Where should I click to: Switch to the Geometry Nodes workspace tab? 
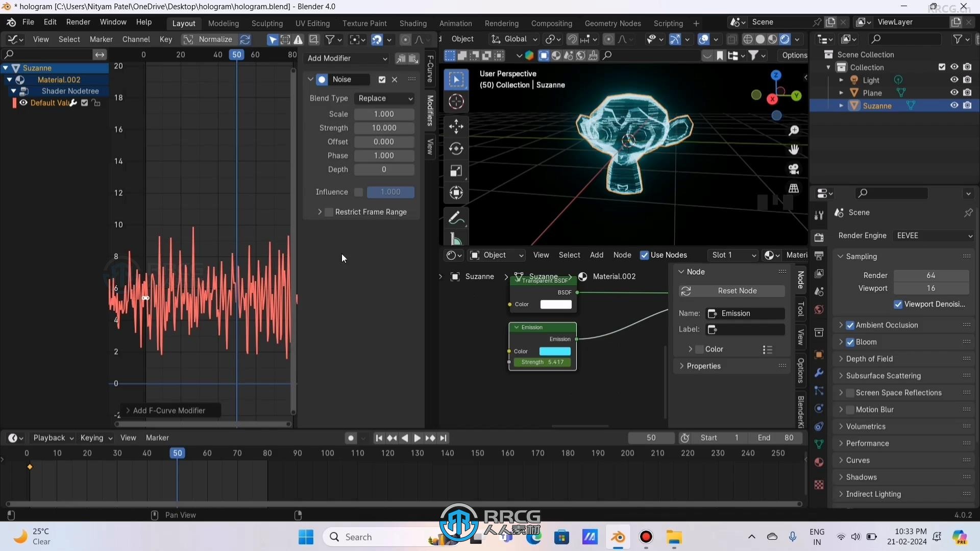point(612,23)
